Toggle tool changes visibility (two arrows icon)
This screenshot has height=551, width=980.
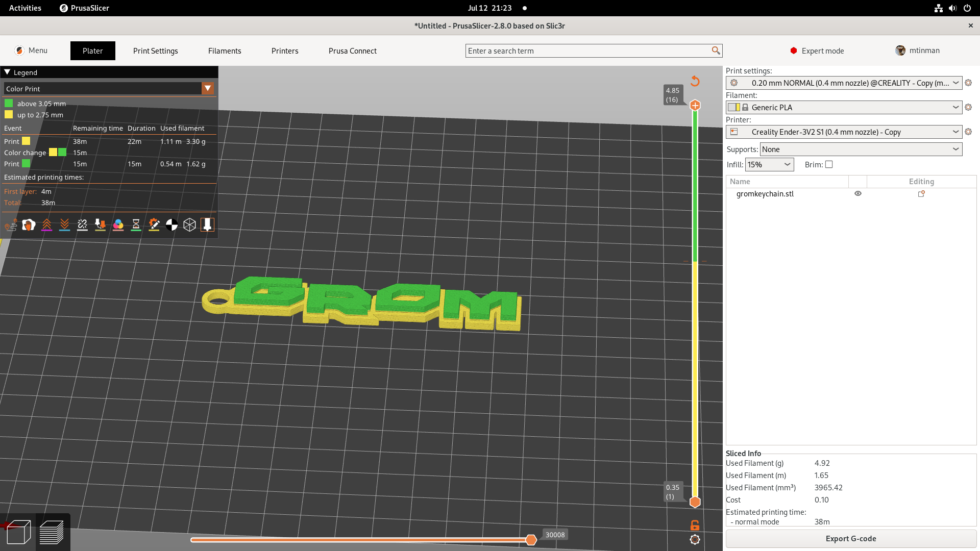coord(100,224)
